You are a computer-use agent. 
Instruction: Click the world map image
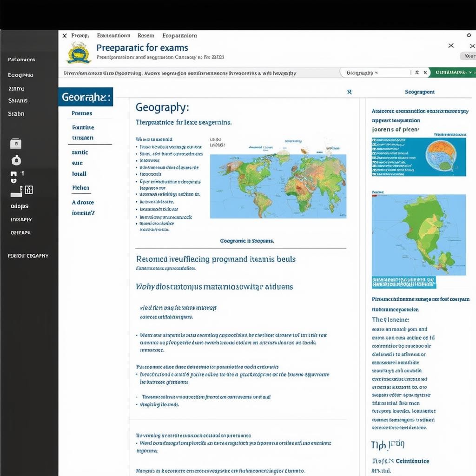(278, 186)
